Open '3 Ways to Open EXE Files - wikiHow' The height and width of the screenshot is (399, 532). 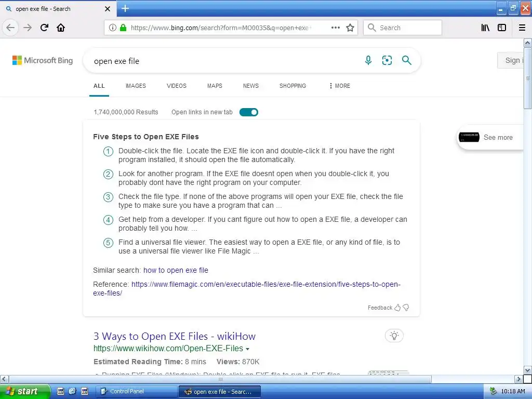175,336
